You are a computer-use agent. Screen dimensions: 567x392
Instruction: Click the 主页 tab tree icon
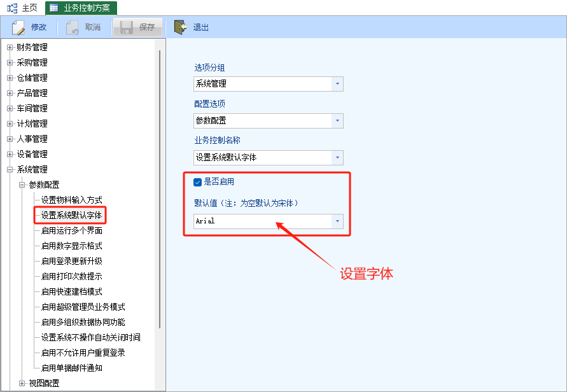click(11, 8)
